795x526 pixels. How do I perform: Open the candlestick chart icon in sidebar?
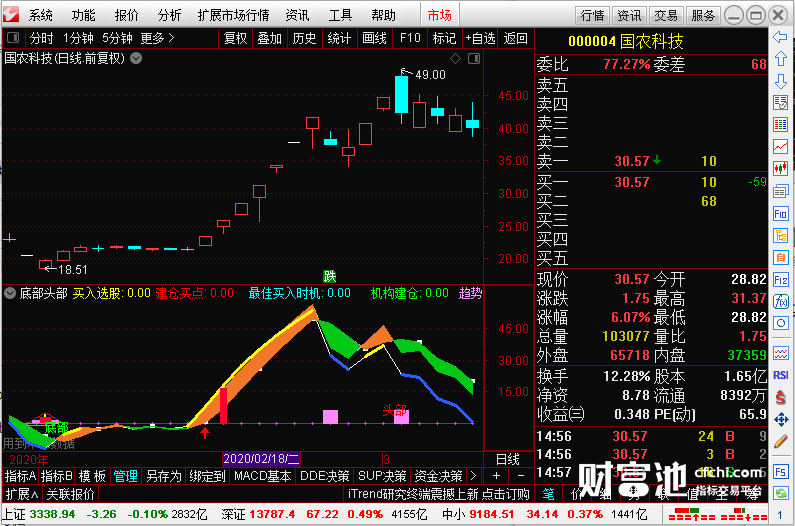click(x=780, y=168)
